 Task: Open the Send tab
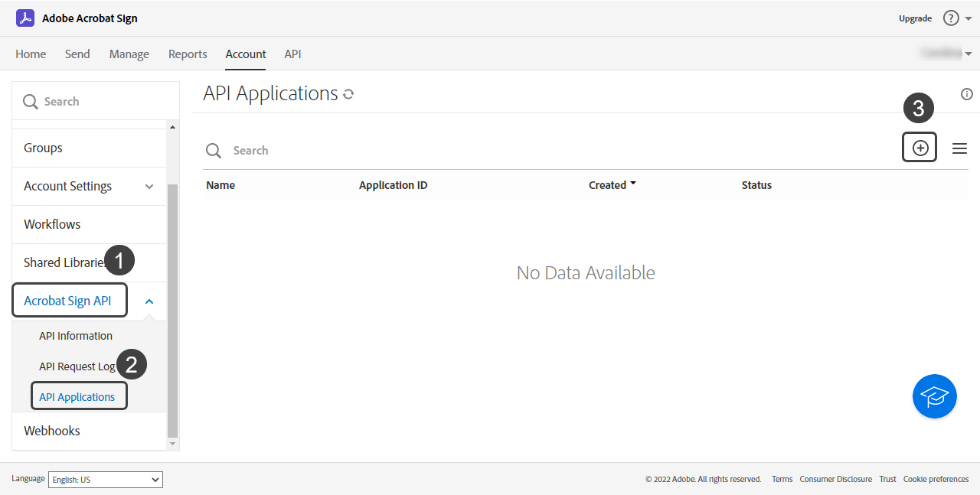(x=77, y=54)
